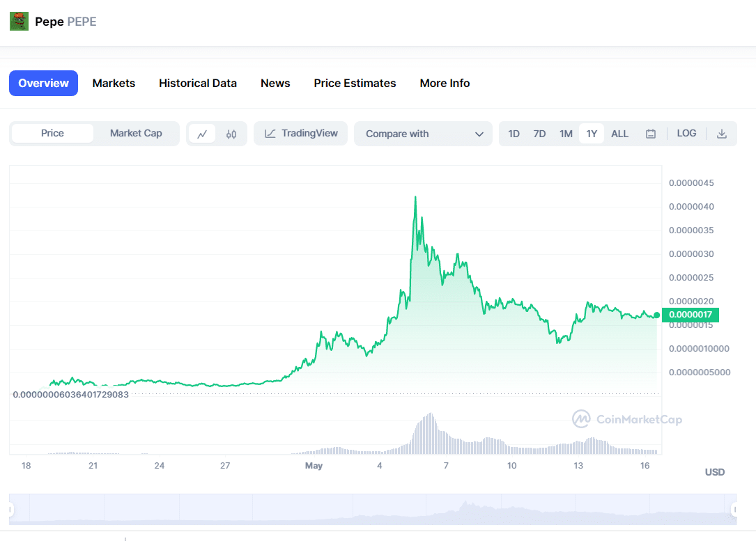Image resolution: width=756 pixels, height=541 pixels.
Task: Open the calendar date range picker
Action: (651, 134)
